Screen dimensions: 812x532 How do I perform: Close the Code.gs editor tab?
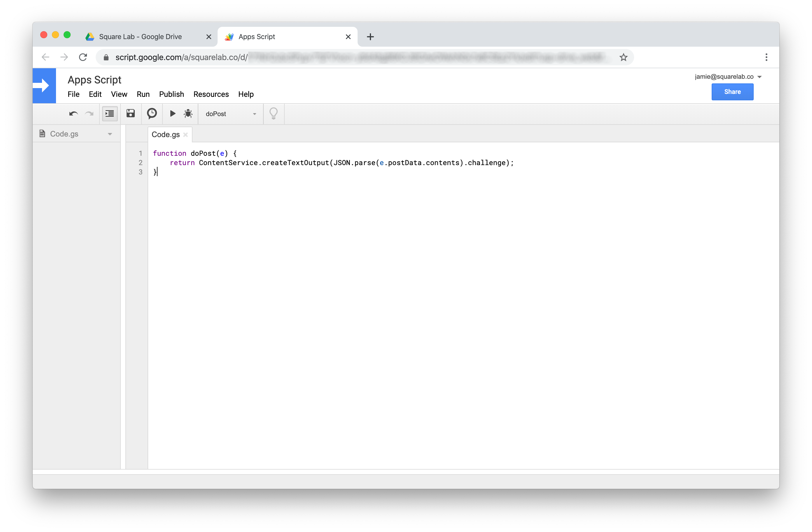point(185,134)
